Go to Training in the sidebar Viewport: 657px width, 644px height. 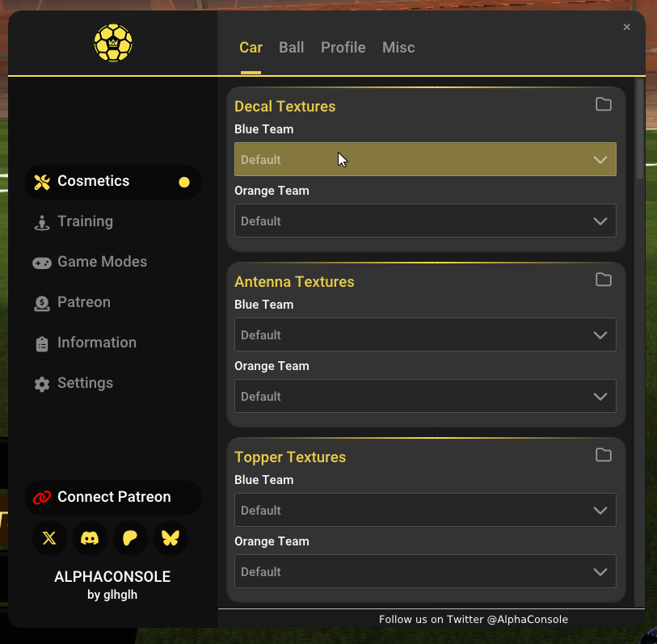click(x=85, y=221)
